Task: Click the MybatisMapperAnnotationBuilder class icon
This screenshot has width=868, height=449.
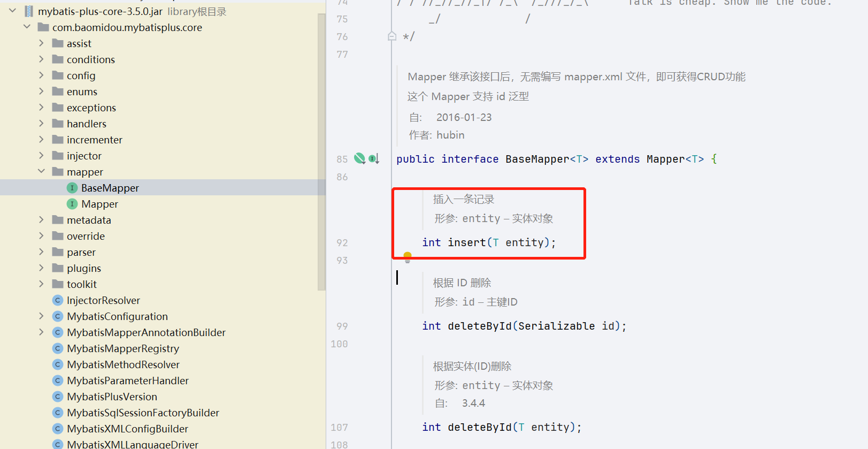Action: coord(58,332)
